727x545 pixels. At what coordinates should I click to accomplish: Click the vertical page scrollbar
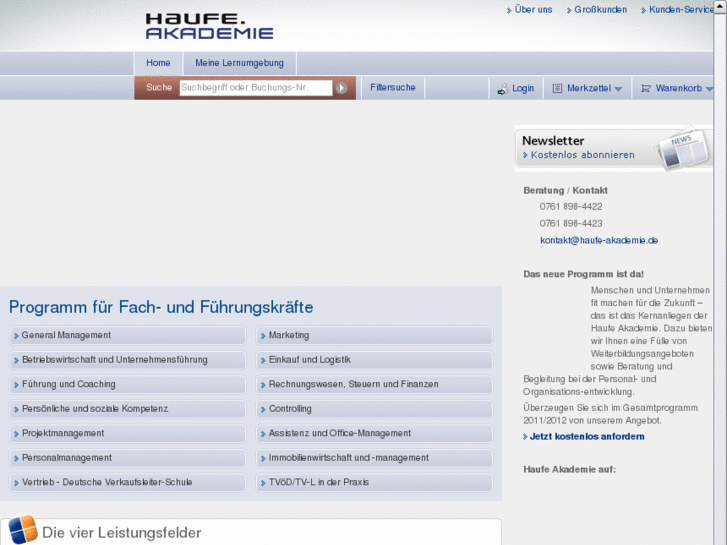tap(720, 272)
